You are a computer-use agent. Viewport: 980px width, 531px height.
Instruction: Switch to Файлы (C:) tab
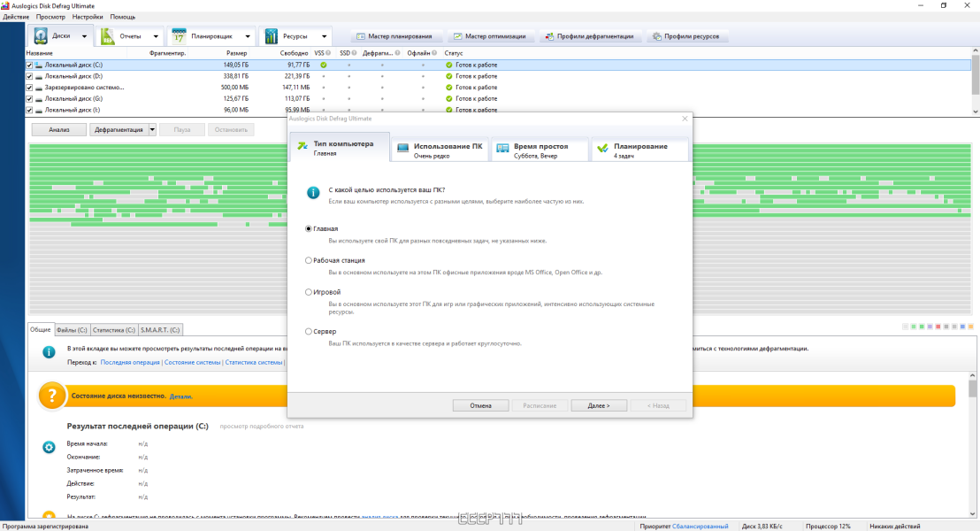tap(72, 329)
